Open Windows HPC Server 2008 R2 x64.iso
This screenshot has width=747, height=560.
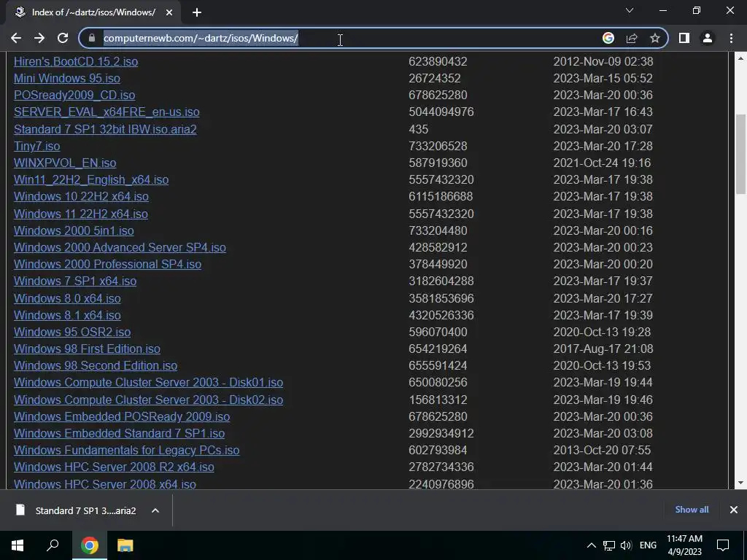pos(114,467)
